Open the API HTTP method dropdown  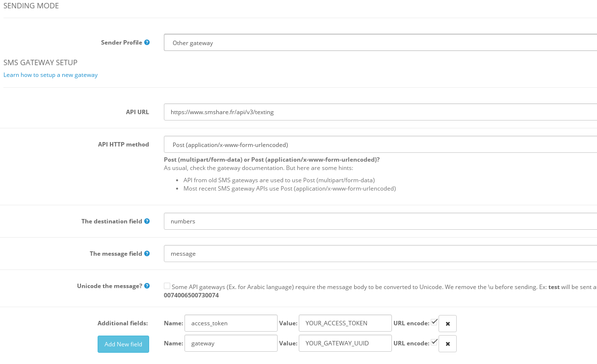[380, 145]
